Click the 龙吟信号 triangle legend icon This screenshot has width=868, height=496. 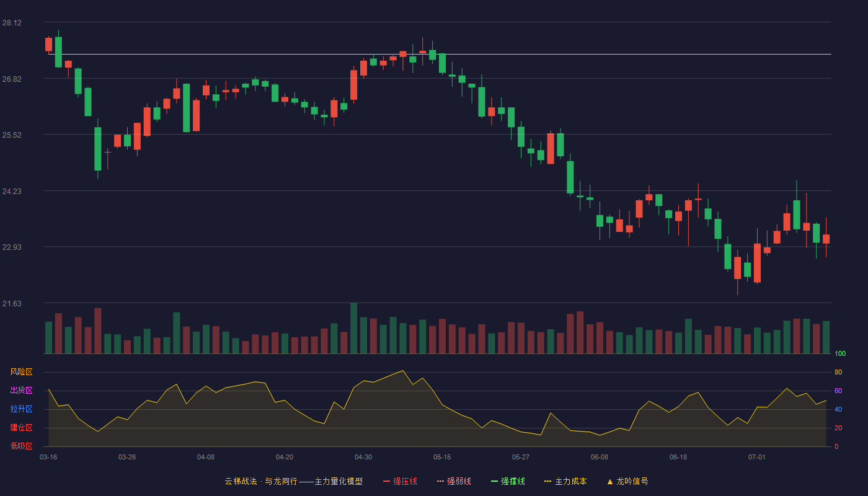click(x=610, y=481)
